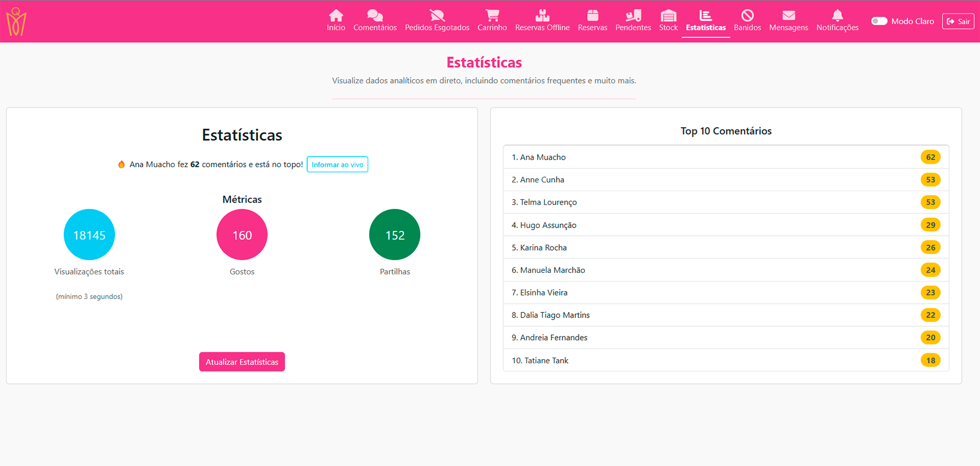Click the Notificações bell icon
Image resolution: width=980 pixels, height=466 pixels.
point(837,15)
